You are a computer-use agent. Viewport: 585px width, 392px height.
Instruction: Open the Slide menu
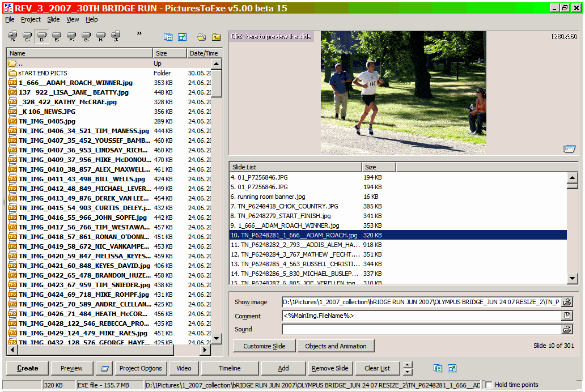pos(53,19)
